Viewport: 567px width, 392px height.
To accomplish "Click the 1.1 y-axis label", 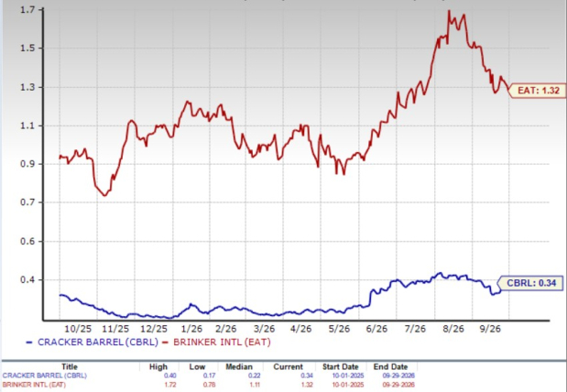I will [x=27, y=125].
